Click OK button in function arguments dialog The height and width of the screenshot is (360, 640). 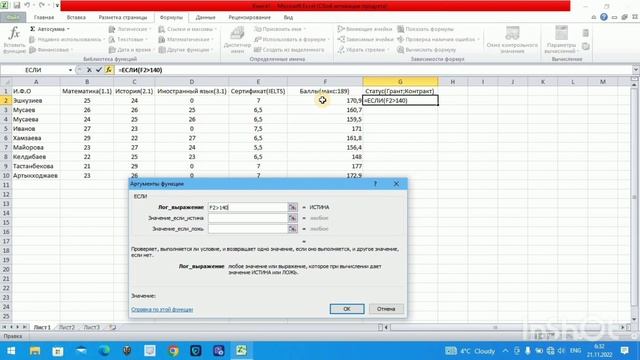347,309
